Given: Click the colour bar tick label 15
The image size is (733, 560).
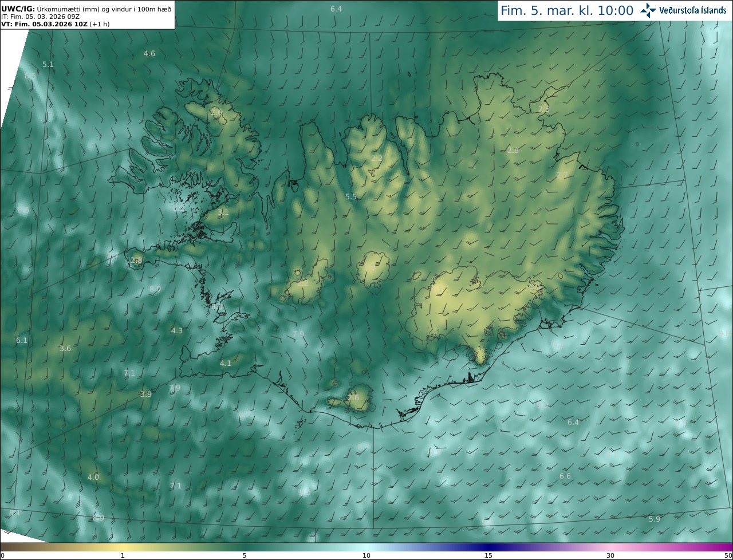Looking at the screenshot, I should [x=488, y=555].
